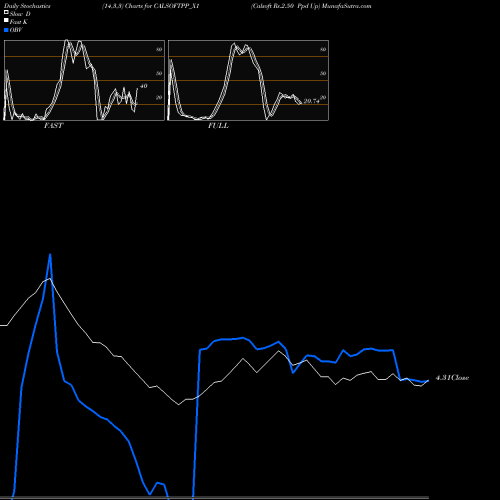Screen dimensions: 500x500
Task: Click the blue OBV legend swatch
Action: (6, 30)
